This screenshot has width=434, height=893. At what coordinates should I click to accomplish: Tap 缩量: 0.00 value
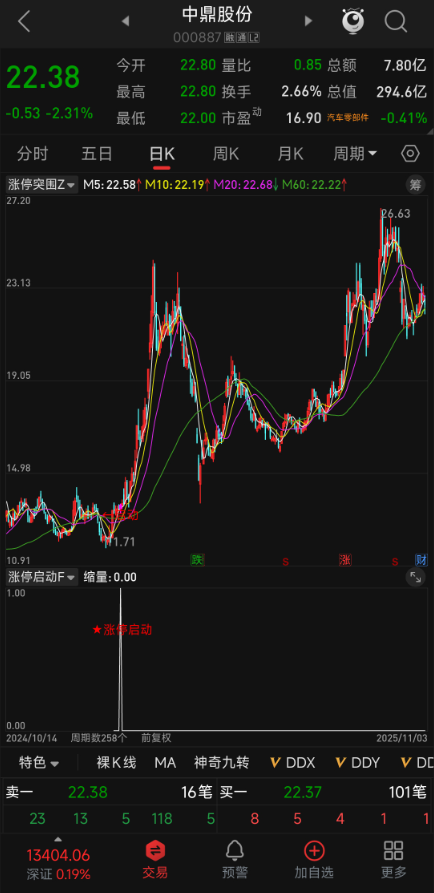coord(110,577)
